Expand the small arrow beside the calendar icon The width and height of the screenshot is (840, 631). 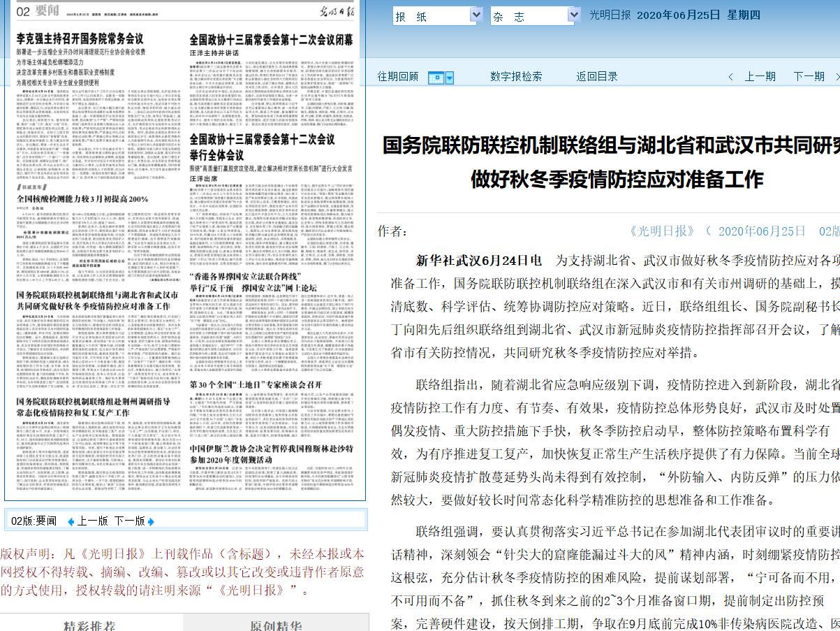pyautogui.click(x=450, y=77)
